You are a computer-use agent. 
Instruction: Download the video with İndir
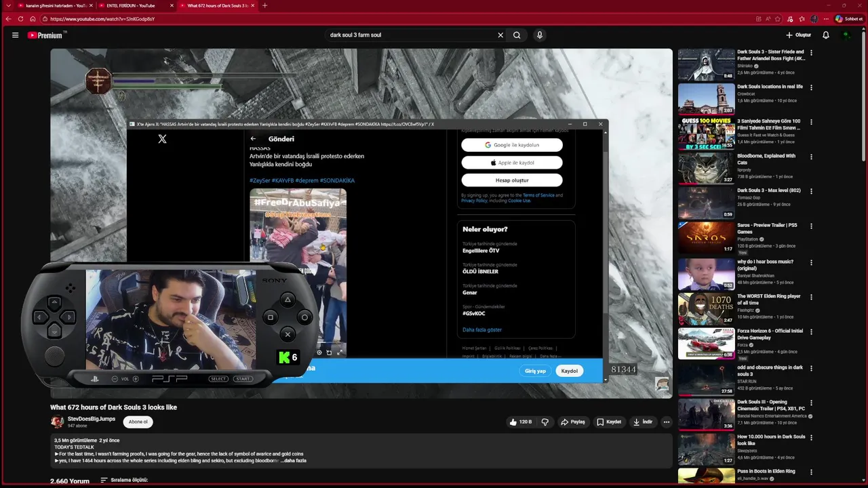(x=643, y=422)
